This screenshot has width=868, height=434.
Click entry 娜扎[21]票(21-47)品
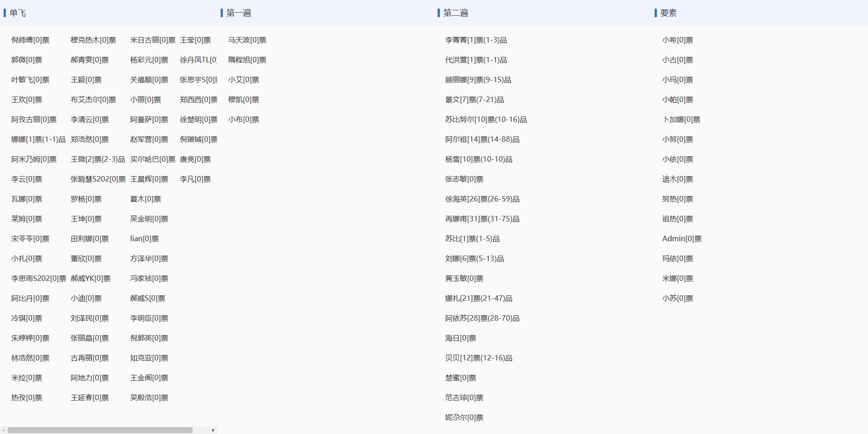click(479, 299)
